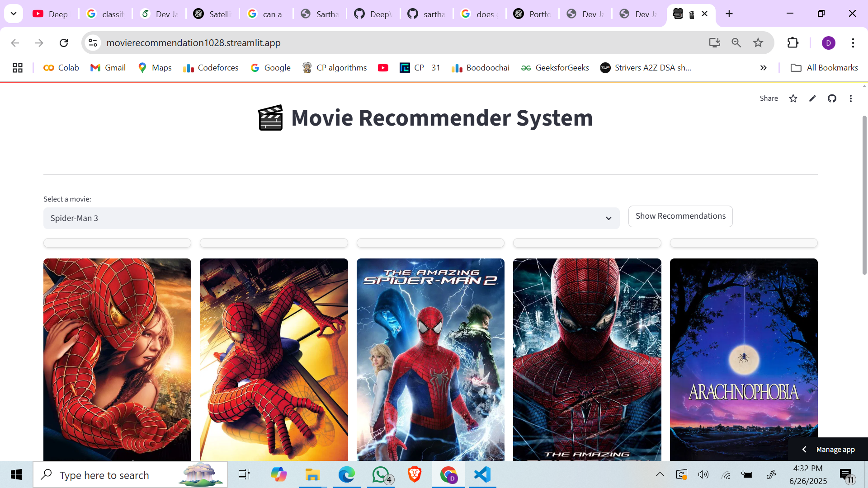This screenshot has height=488, width=868.
Task: Go back with the browser back arrow
Action: point(15,42)
